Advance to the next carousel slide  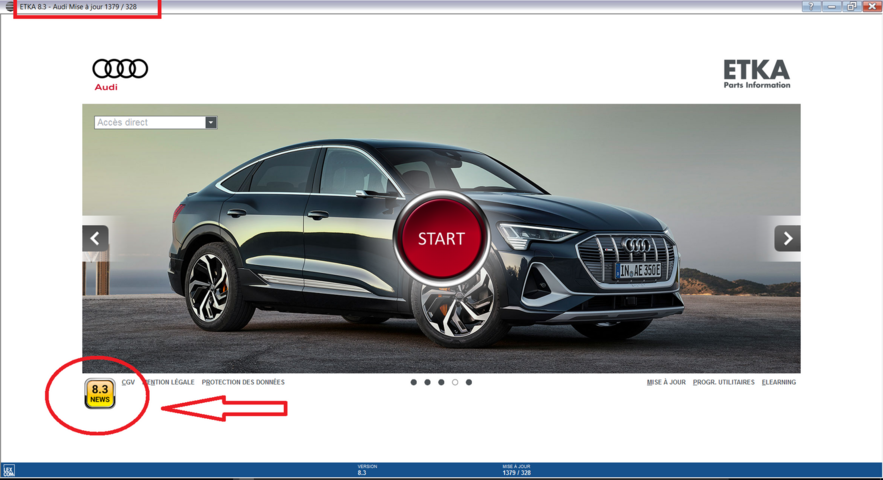[x=787, y=238]
